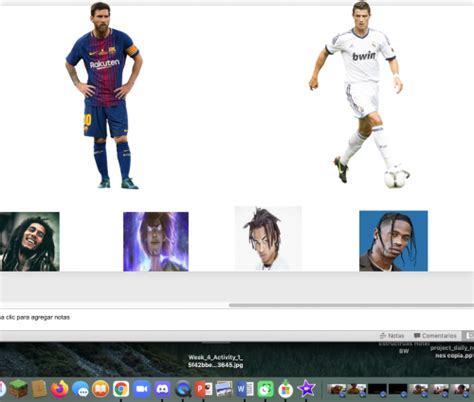Select the purple glowing cartoon character image
Viewport: 474px width, 402px height.
(156, 242)
